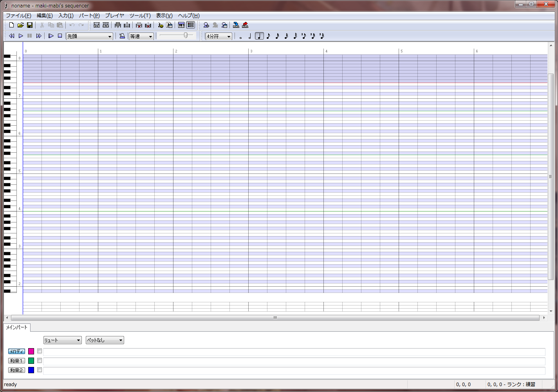Select the half note length
This screenshot has width=558, height=392.
click(x=250, y=36)
